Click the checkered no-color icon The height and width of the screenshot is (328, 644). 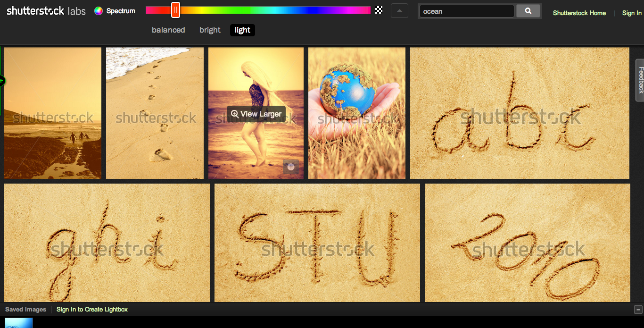coord(379,10)
